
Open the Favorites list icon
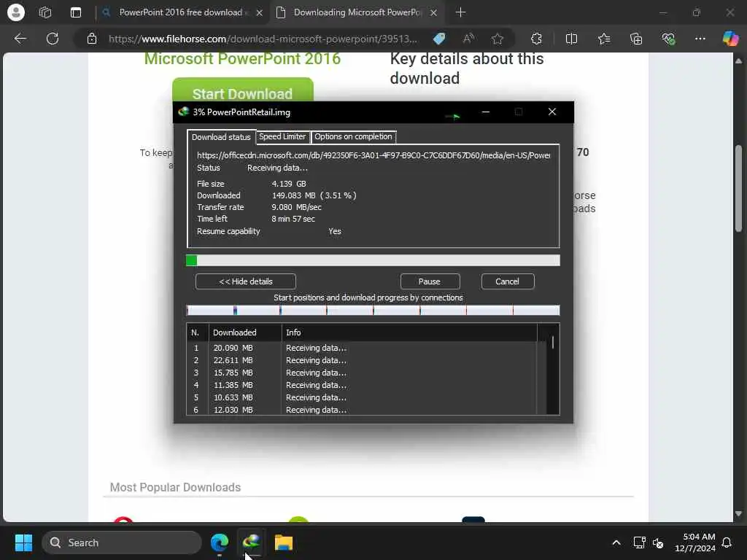pos(603,39)
